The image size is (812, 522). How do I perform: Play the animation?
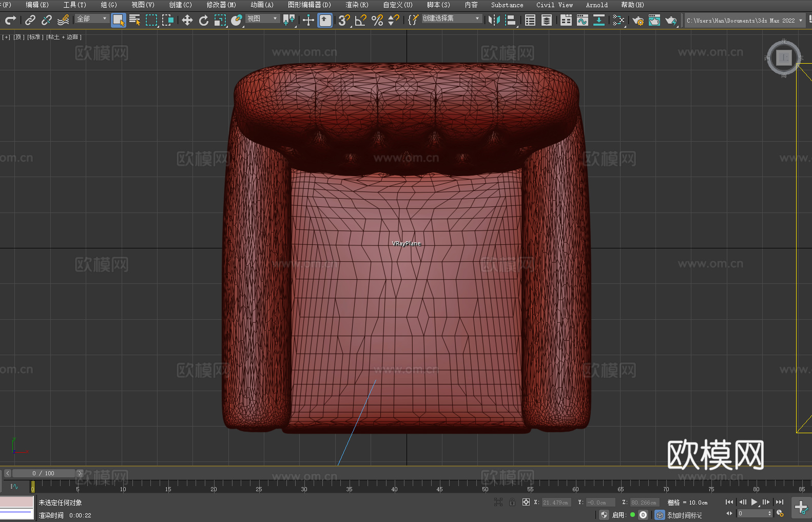754,502
